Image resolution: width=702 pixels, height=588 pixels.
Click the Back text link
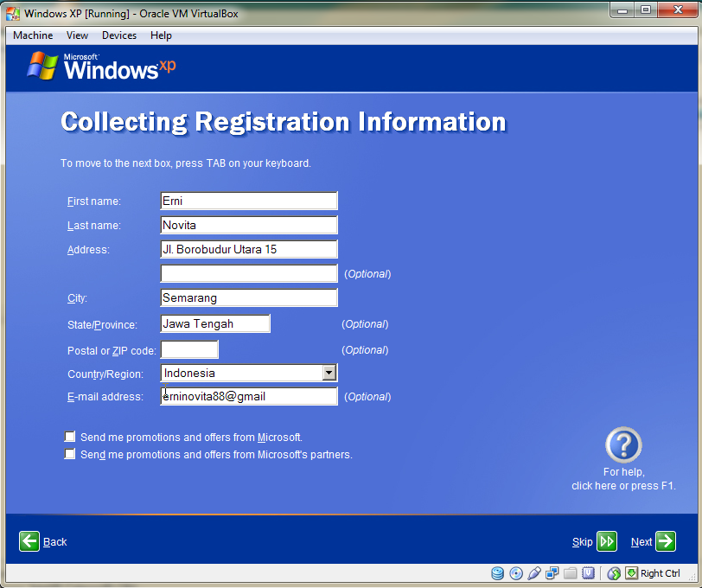click(x=55, y=542)
